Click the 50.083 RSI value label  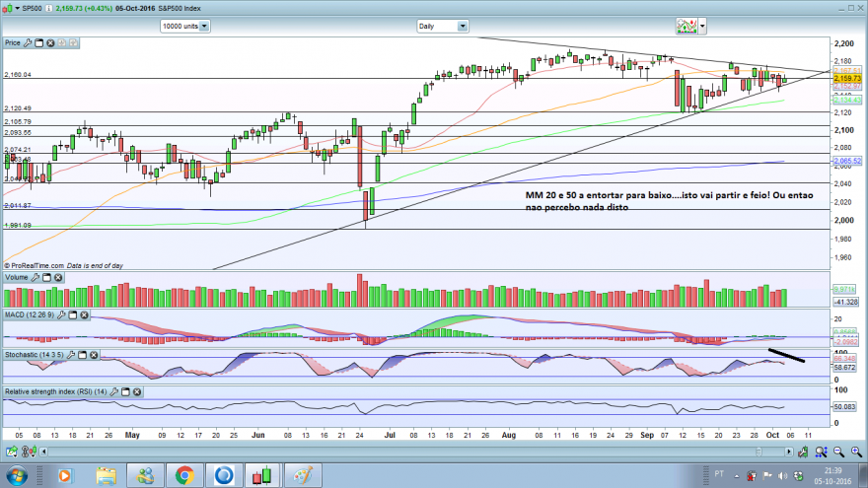tap(844, 406)
